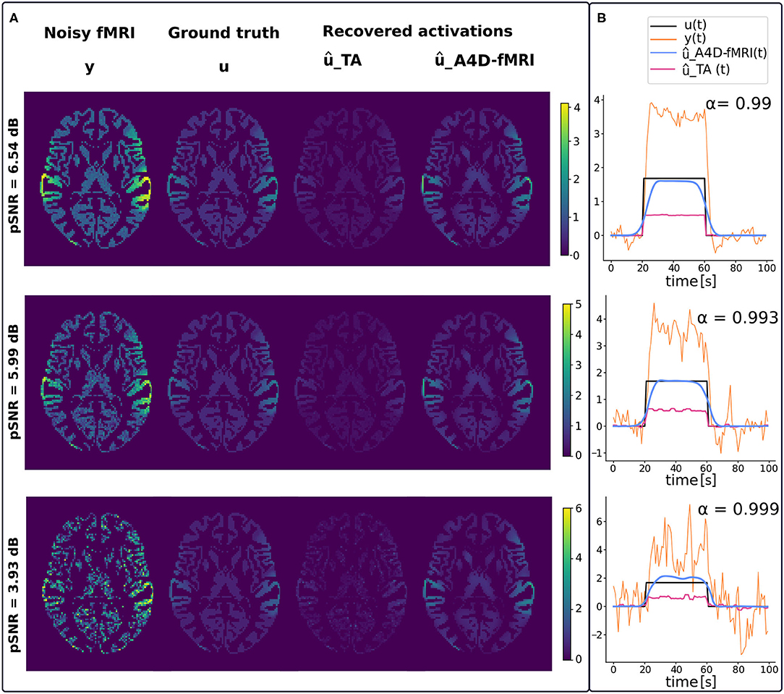The image size is (784, 694).
Task: Click the ground truth column symbol 'u'
Action: coord(223,67)
